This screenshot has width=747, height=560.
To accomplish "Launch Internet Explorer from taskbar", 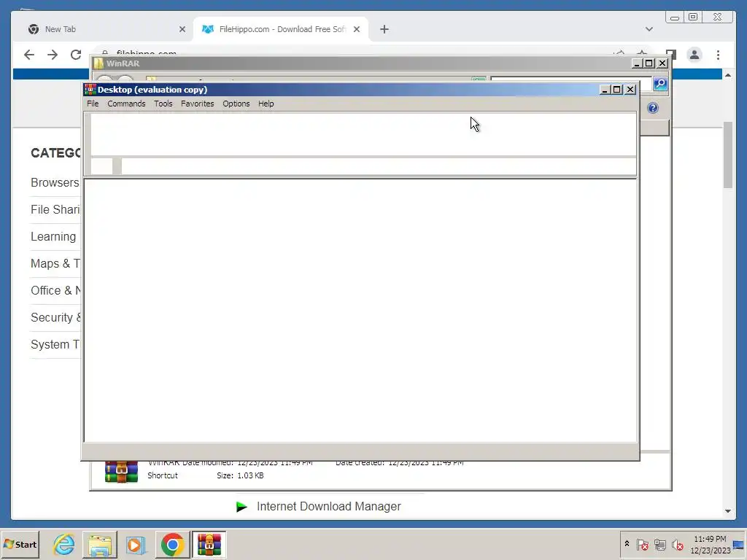I will [x=64, y=544].
